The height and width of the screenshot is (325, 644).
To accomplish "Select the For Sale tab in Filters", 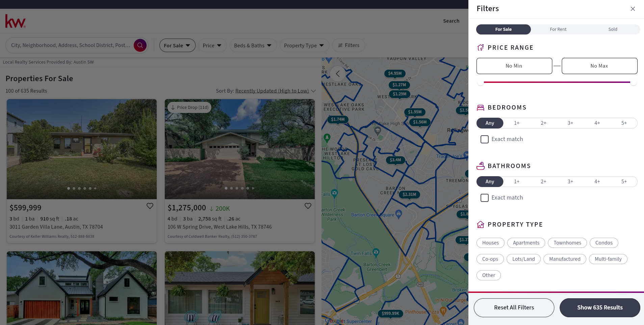I will point(503,29).
